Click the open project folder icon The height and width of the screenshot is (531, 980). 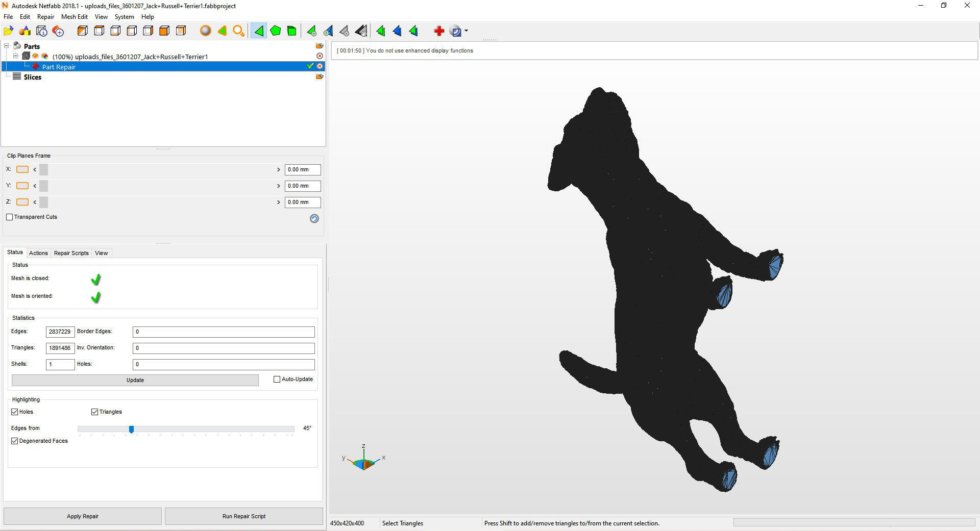click(x=9, y=31)
